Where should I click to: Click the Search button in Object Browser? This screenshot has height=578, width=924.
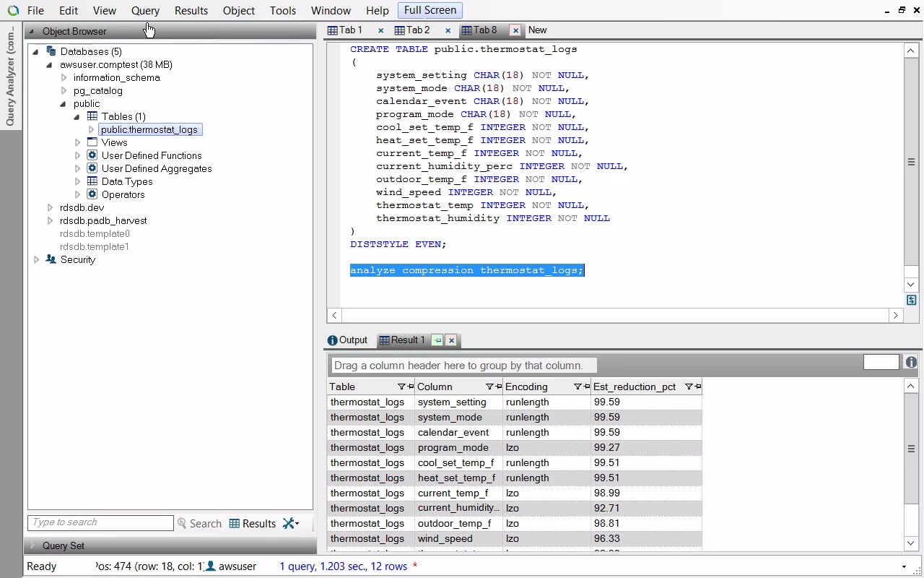(x=200, y=524)
